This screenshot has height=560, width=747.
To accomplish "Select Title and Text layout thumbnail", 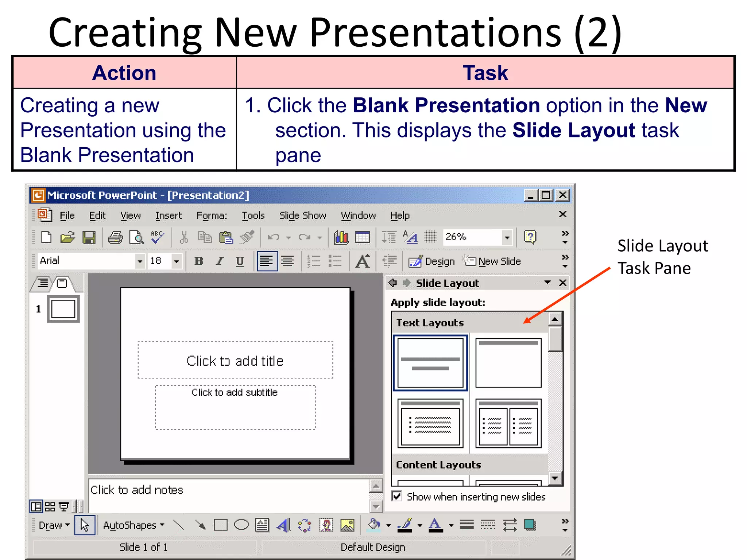I will point(430,423).
